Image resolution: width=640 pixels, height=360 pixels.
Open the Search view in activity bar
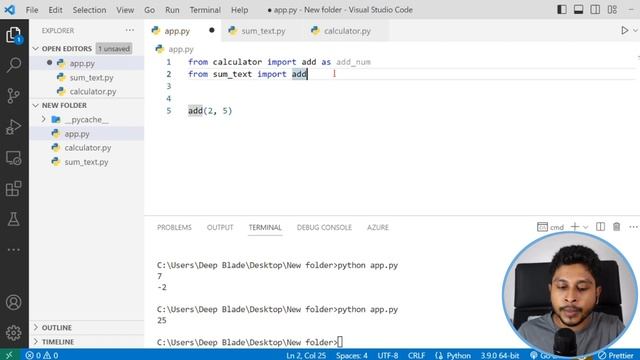pyautogui.click(x=13, y=65)
